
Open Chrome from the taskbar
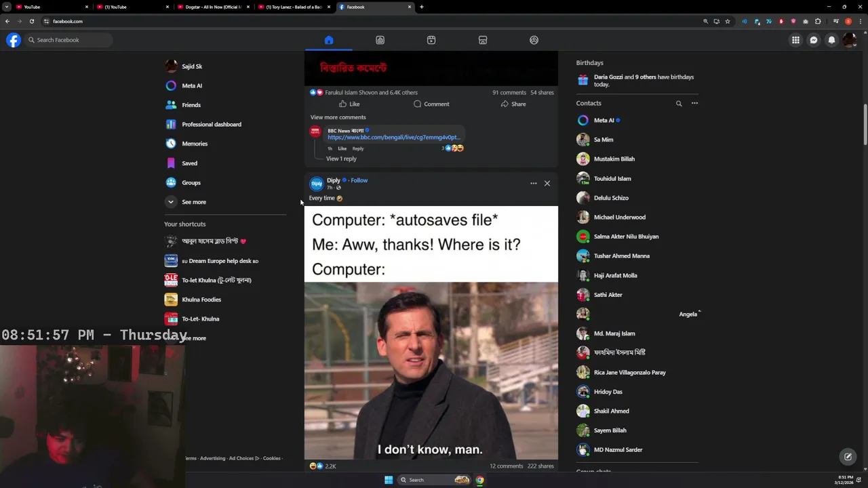point(479,480)
